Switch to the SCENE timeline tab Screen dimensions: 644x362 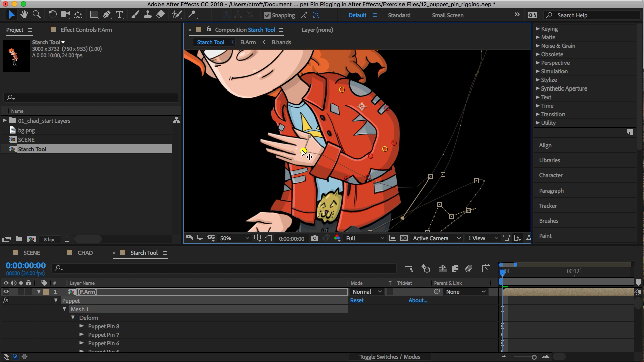[x=31, y=252]
